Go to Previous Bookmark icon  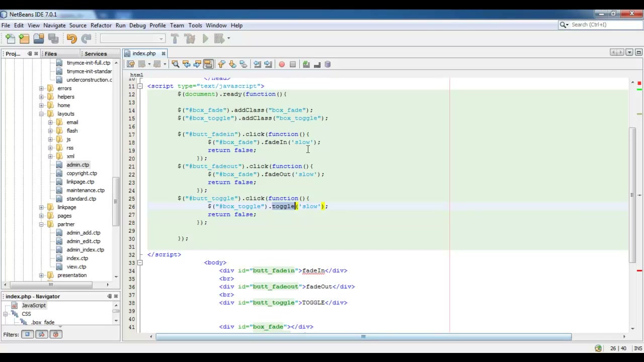(x=221, y=64)
